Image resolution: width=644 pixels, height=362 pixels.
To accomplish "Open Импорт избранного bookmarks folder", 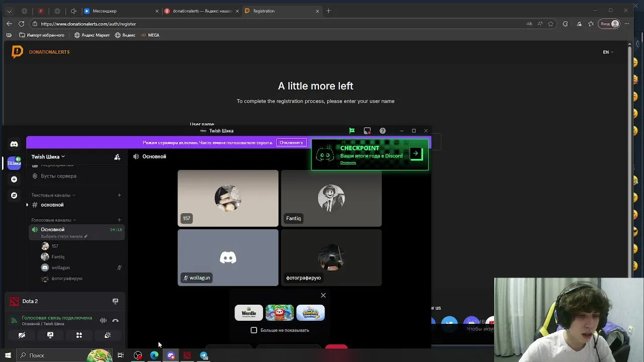I will click(x=42, y=35).
